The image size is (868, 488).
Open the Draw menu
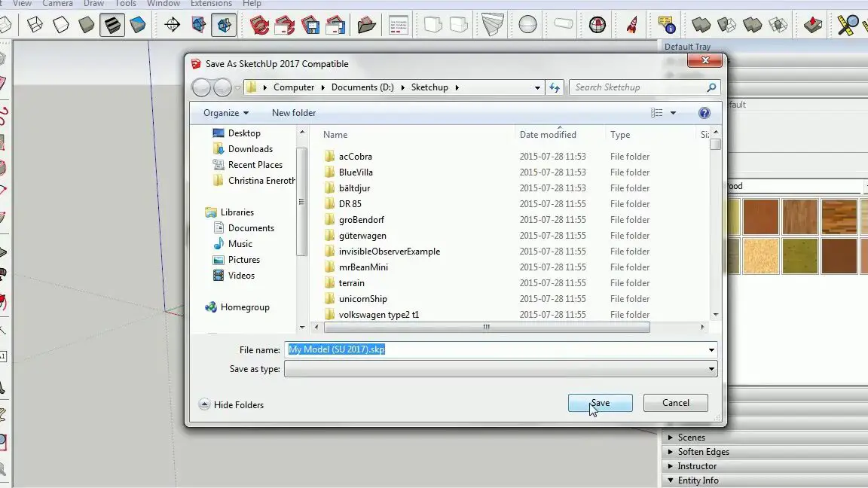(x=93, y=3)
